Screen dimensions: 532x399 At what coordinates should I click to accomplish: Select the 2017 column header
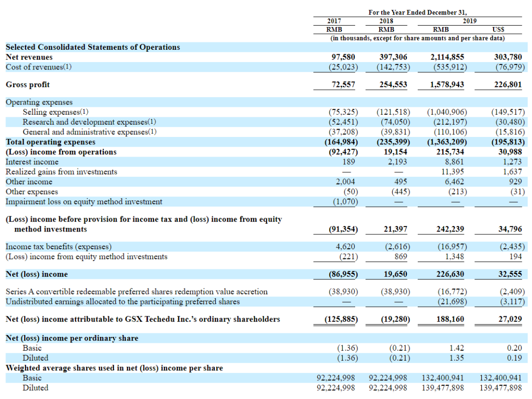[x=334, y=21]
